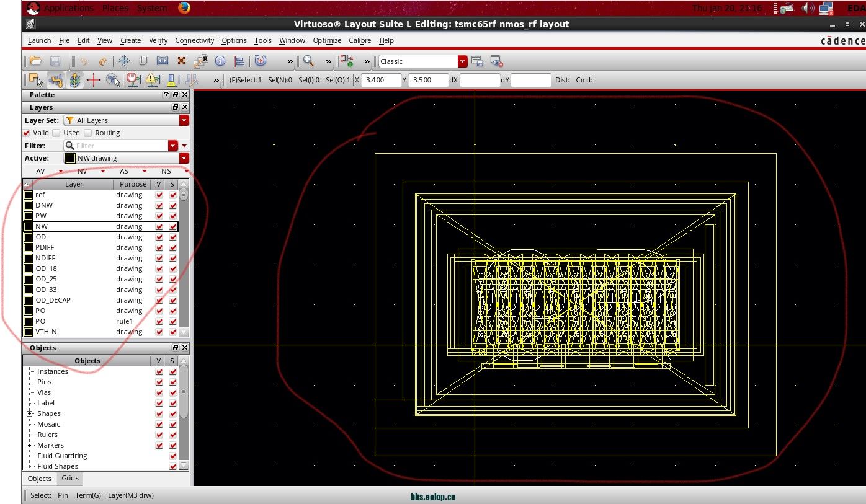Open the NV dropdown arrow
This screenshot has height=504, width=866.
click(x=102, y=171)
